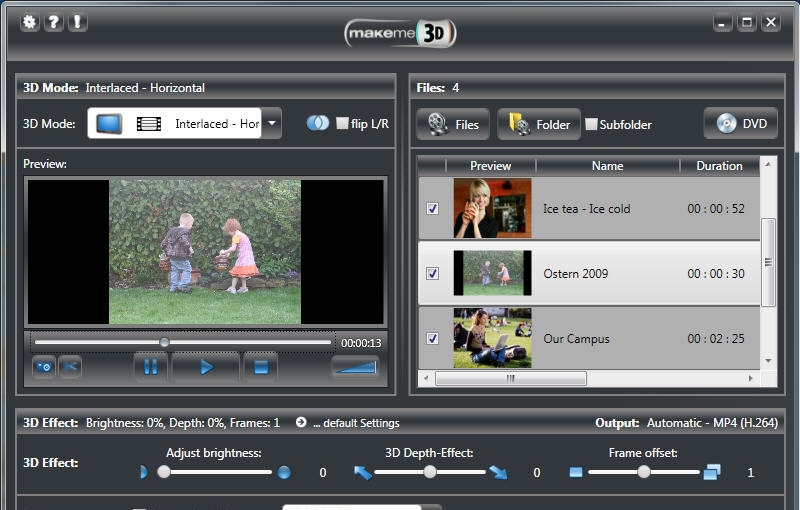800x510 pixels.
Task: Uncheck the Our Campus file checkbox
Action: click(x=432, y=339)
